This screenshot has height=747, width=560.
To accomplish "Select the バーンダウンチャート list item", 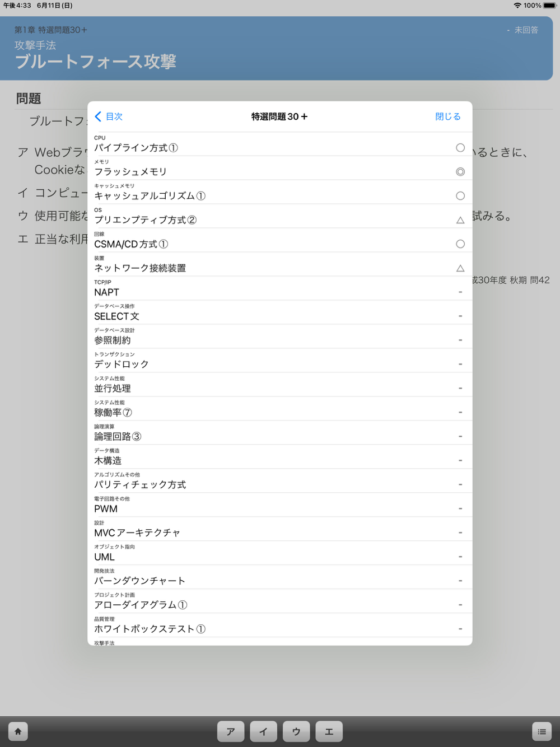I will (x=280, y=577).
